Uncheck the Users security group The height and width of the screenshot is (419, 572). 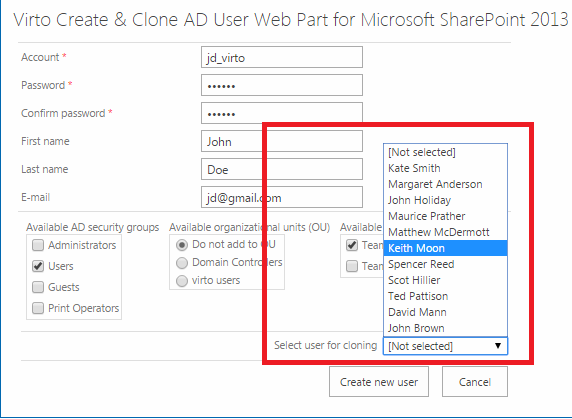(38, 266)
